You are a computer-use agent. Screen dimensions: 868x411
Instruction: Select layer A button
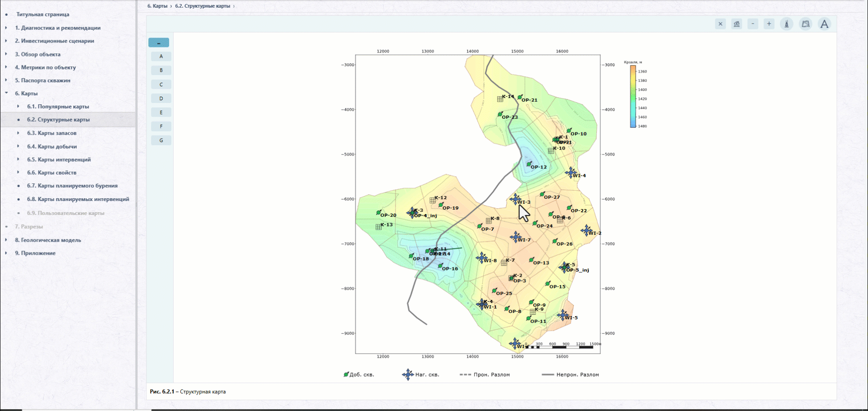pos(161,56)
